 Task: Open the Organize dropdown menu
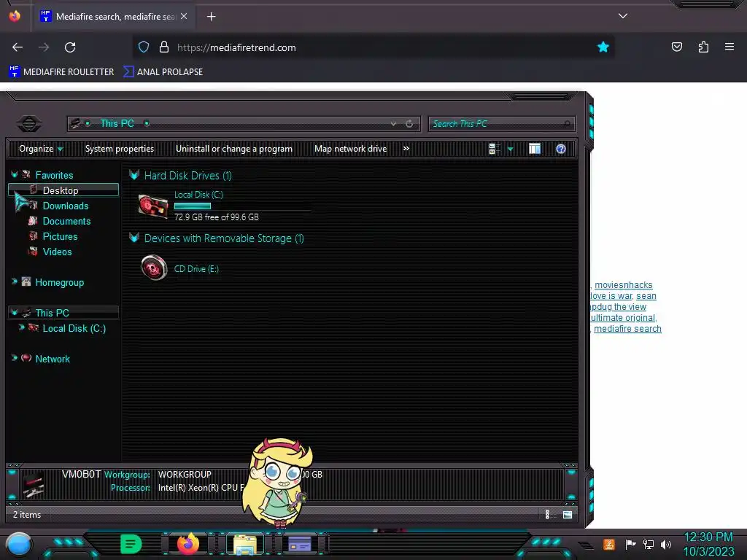41,149
